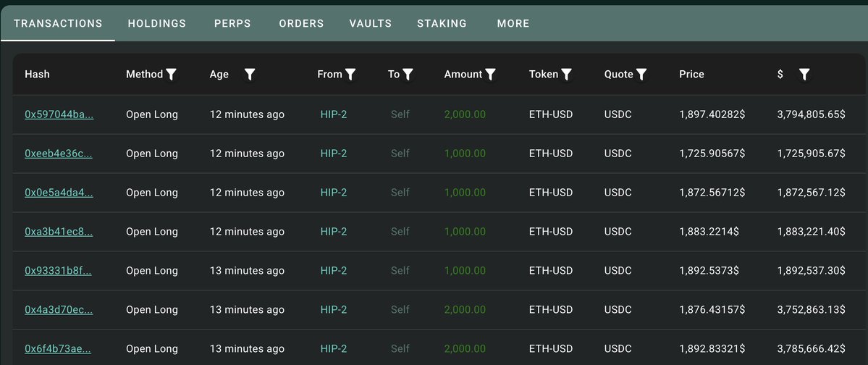Go to the Orders tab
Image resolution: width=868 pixels, height=365 pixels.
pos(301,23)
